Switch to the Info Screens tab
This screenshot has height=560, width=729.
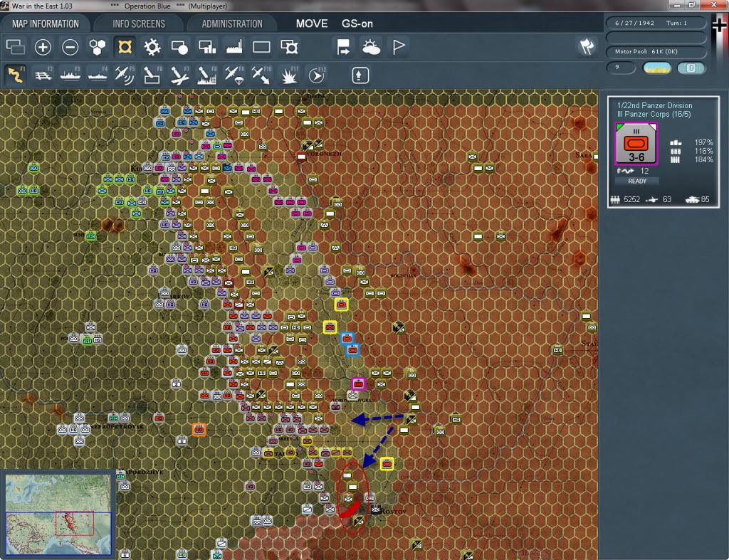[x=139, y=23]
